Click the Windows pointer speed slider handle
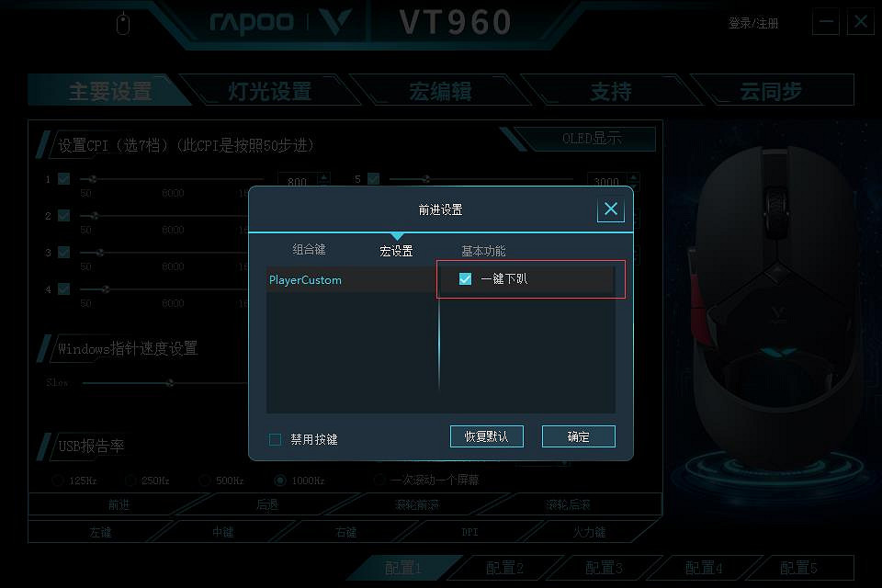Viewport: 882px width, 588px height. click(x=170, y=383)
